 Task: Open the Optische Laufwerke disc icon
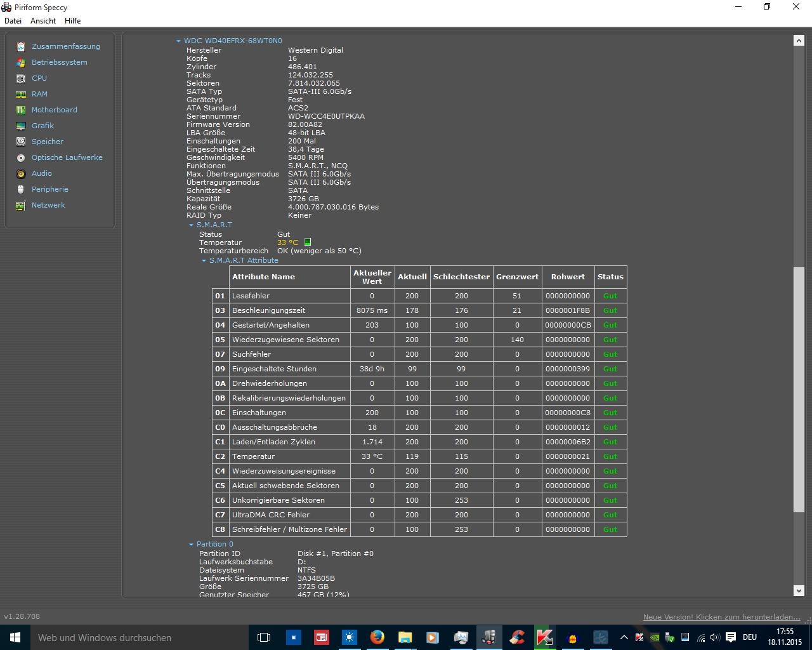[x=21, y=157]
